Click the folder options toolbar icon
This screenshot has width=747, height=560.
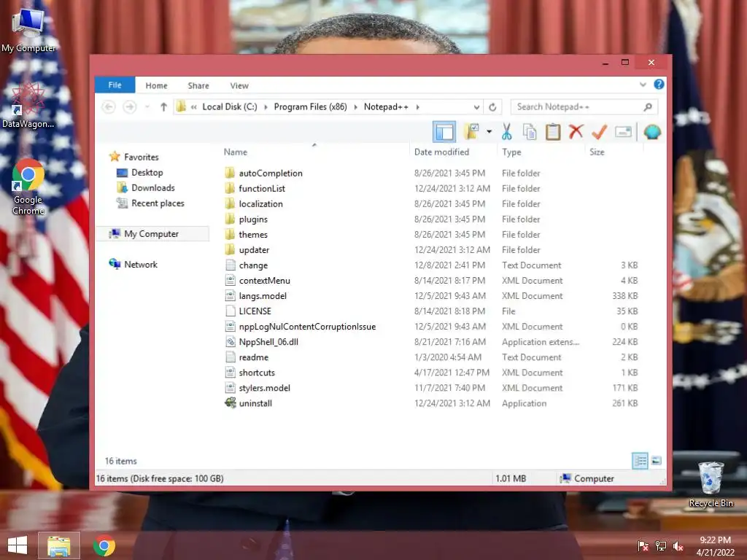471,132
